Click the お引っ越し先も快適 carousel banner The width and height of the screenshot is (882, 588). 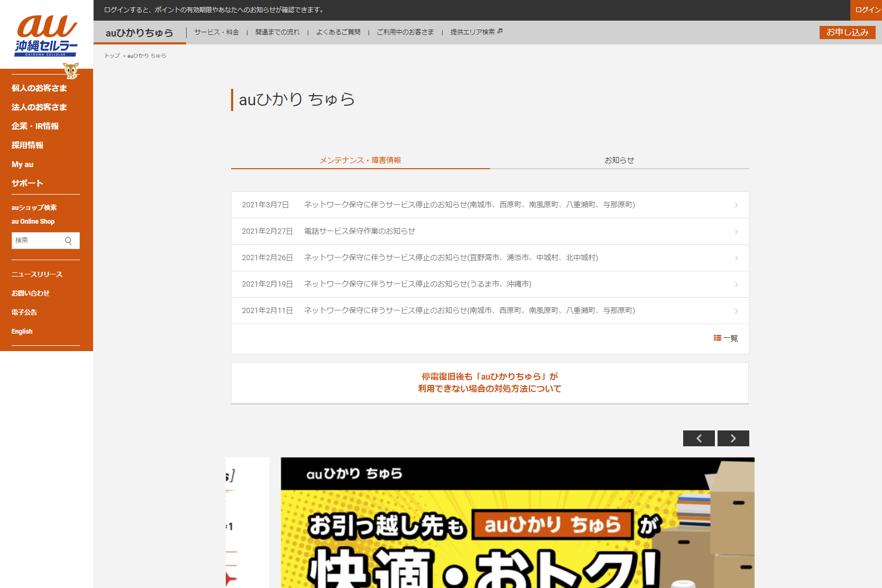click(x=517, y=522)
